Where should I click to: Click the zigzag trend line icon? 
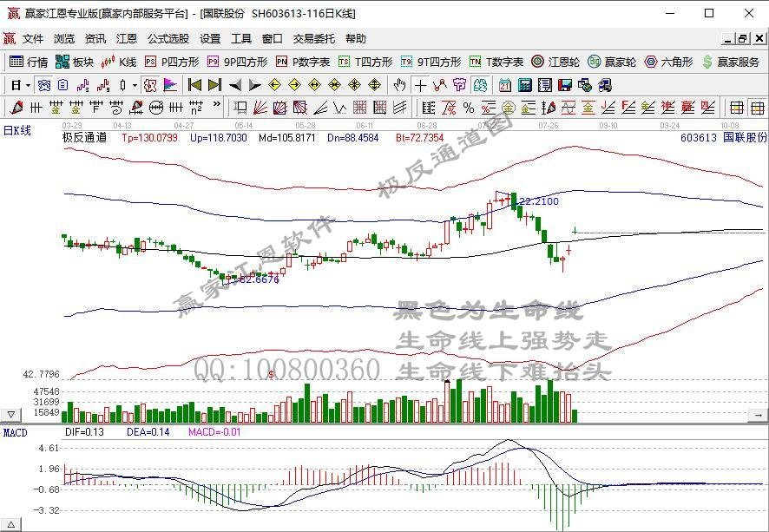pyautogui.click(x=439, y=86)
